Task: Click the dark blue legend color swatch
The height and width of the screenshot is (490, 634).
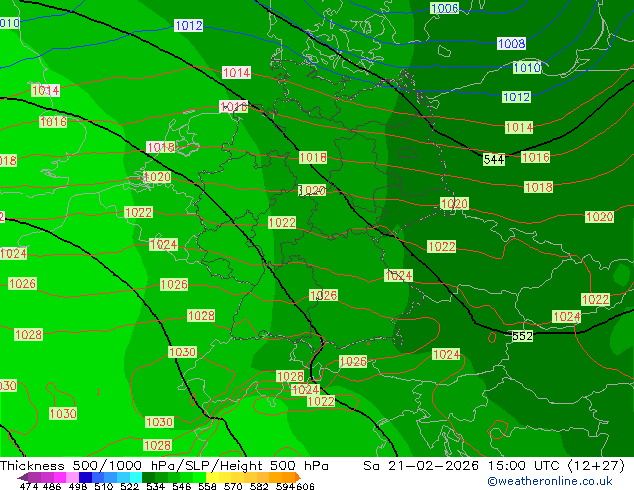Action: tap(85, 477)
